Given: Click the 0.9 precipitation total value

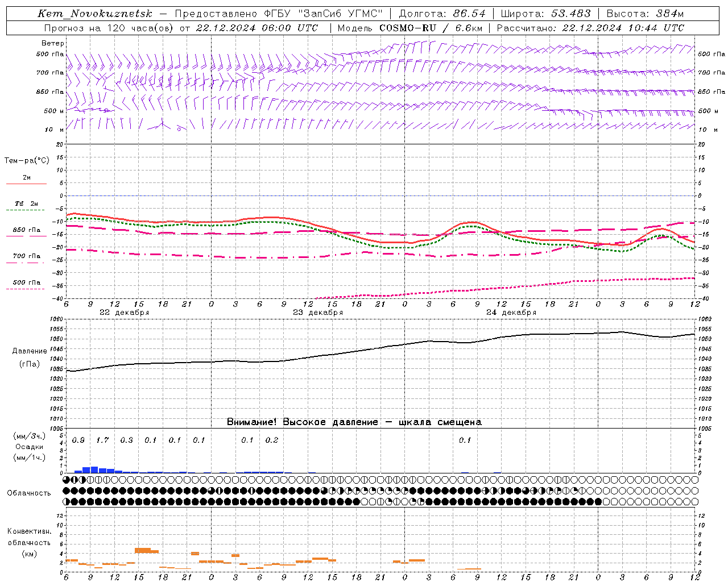Looking at the screenshot, I should tap(78, 440).
